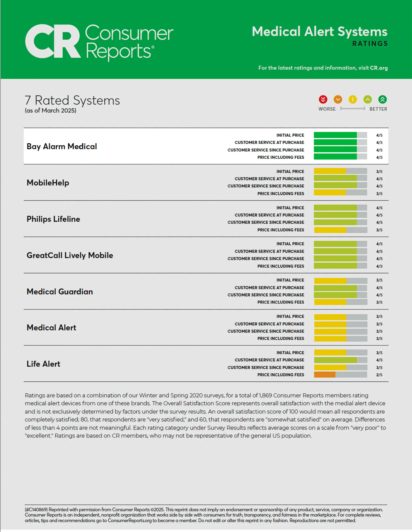The width and height of the screenshot is (412, 532).
Task: Select the GreatCall Lively Mobile name
Action: pos(70,255)
